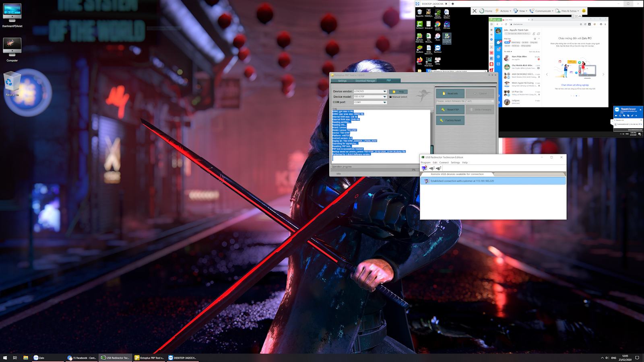Open the Recycle Bin on desktop
The width and height of the screenshot is (644, 362).
[12, 84]
